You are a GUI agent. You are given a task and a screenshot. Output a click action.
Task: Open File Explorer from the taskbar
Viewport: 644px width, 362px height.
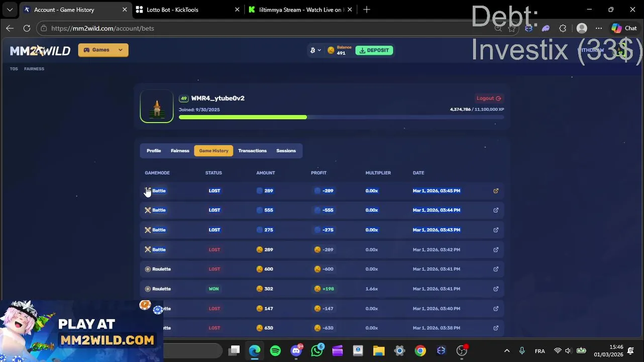(x=379, y=351)
